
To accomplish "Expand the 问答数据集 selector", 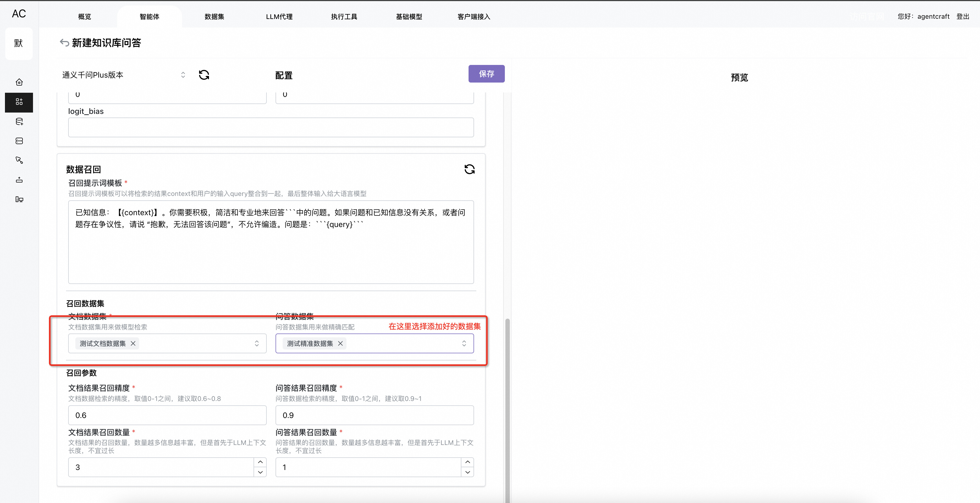I will (x=374, y=343).
